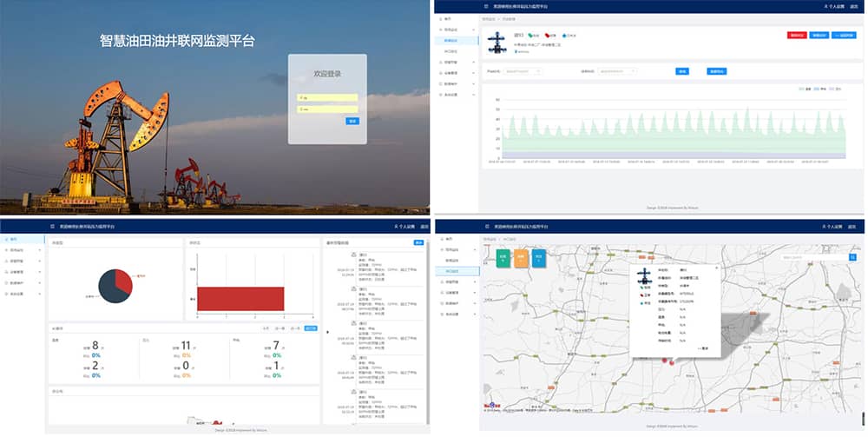Toggle hamburger menu icon in bottom-left dashboard header
This screenshot has width=868, height=437.
tap(52, 226)
